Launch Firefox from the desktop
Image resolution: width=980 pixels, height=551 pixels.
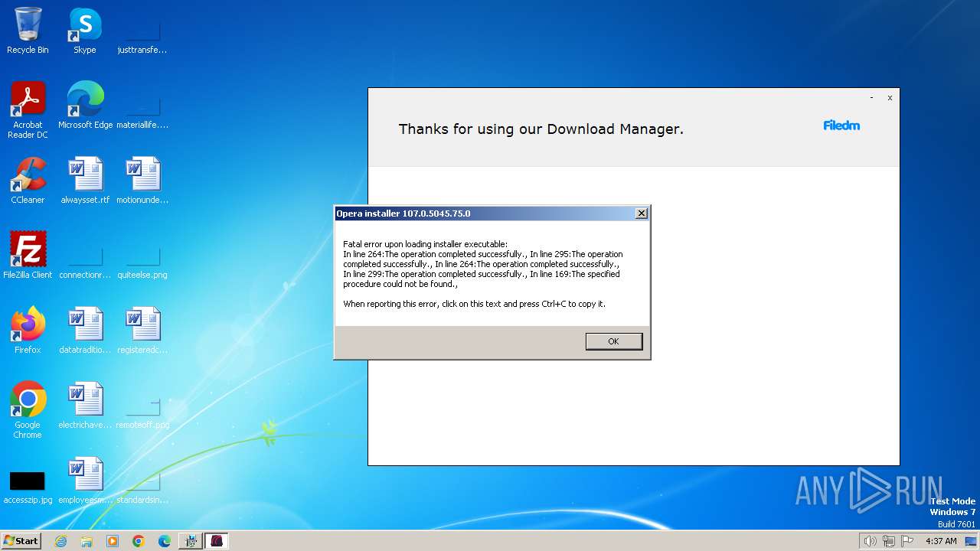tap(28, 331)
